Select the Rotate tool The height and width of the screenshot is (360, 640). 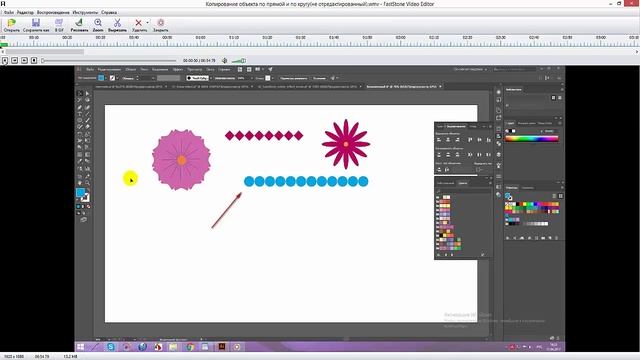coord(80,134)
